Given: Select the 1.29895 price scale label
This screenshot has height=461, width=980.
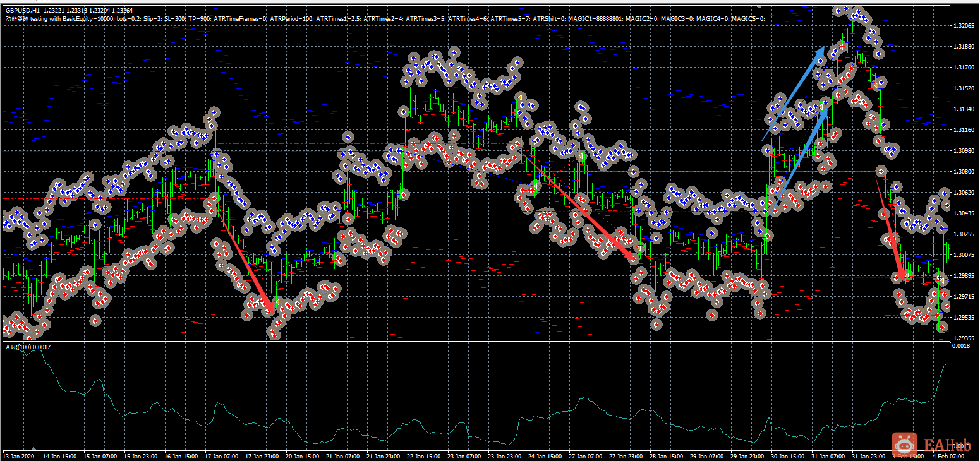Looking at the screenshot, I should 964,276.
